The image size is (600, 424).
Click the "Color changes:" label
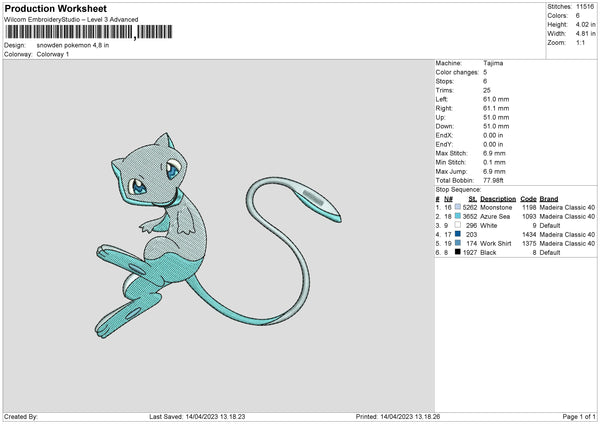click(457, 72)
